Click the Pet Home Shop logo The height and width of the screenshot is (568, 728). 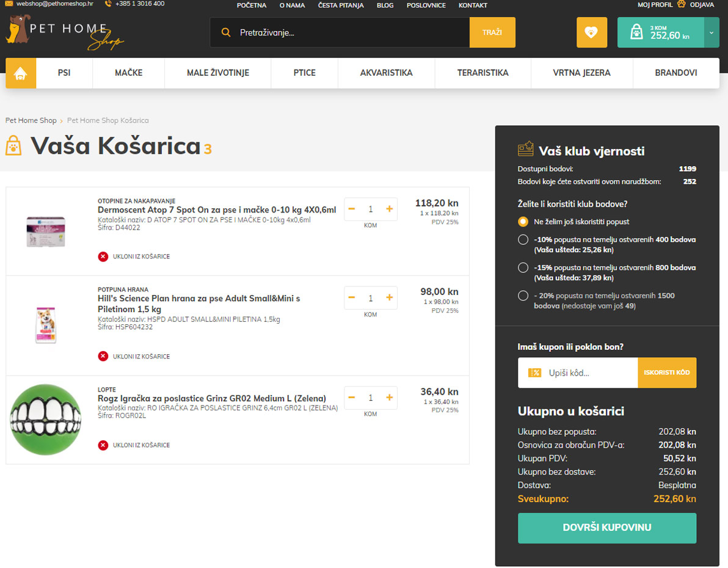pyautogui.click(x=64, y=34)
